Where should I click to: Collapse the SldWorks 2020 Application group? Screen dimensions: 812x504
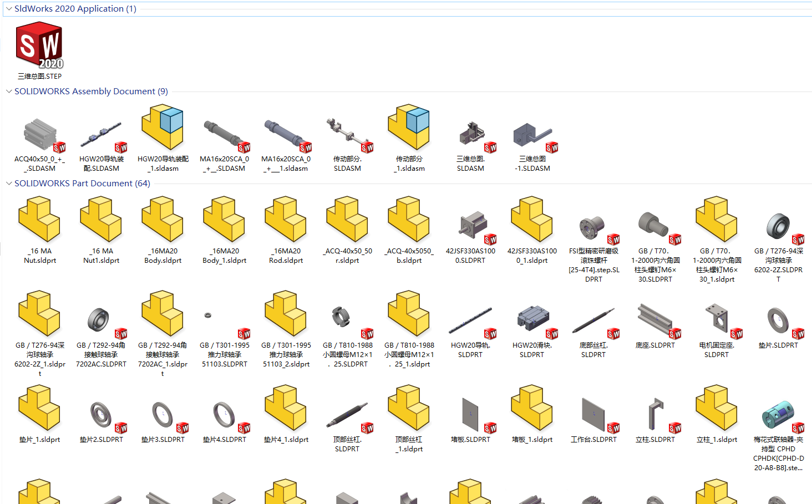coord(8,9)
